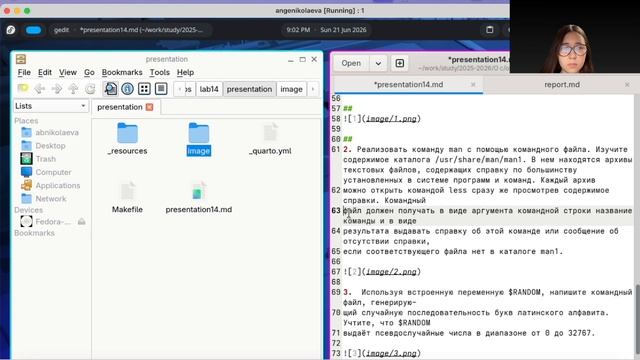Viewport: 640px width, 360px height.
Task: Select the image folder icon
Action: [x=199, y=133]
